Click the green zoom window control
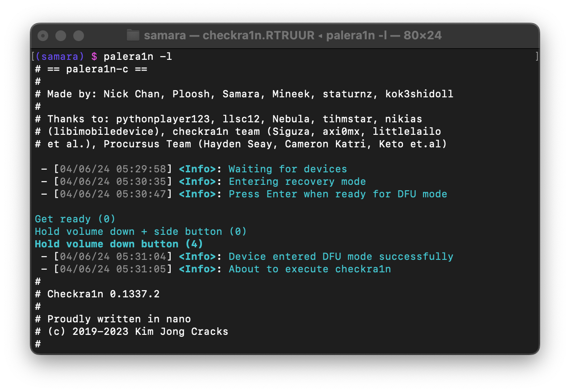 [x=79, y=35]
